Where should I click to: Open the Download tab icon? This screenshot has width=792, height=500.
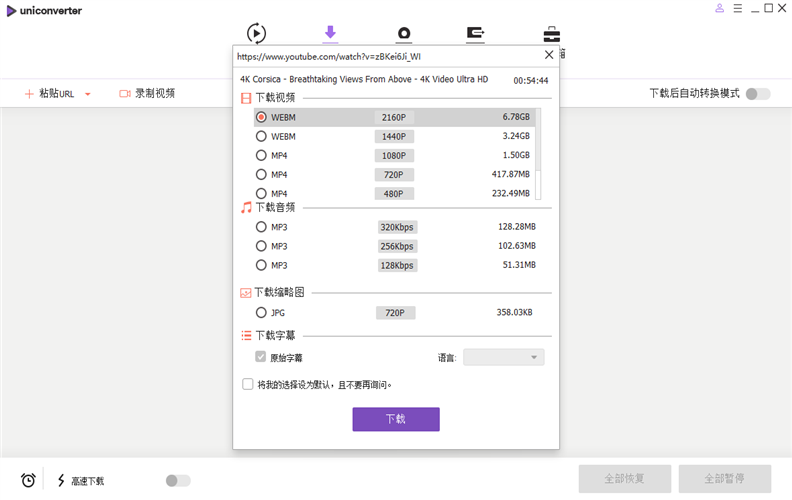(x=330, y=33)
